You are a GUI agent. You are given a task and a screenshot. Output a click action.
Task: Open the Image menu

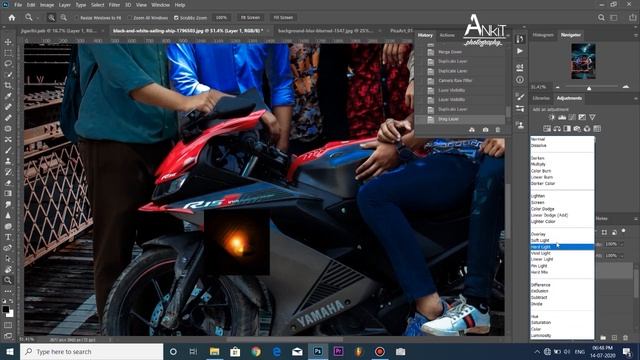click(47, 5)
